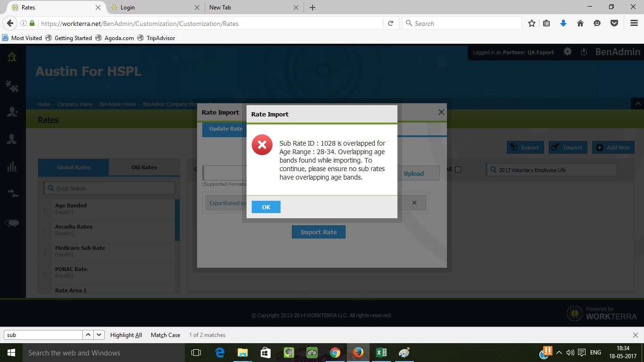Click the browser back arrow
Image resolution: width=644 pixels, height=362 pixels.
[x=9, y=23]
